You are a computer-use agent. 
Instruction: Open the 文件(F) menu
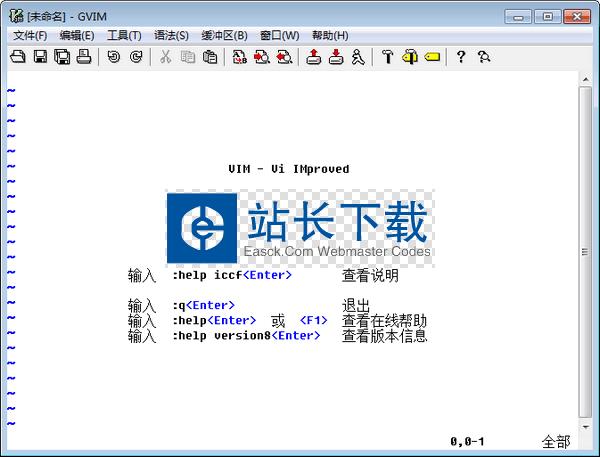[30, 36]
